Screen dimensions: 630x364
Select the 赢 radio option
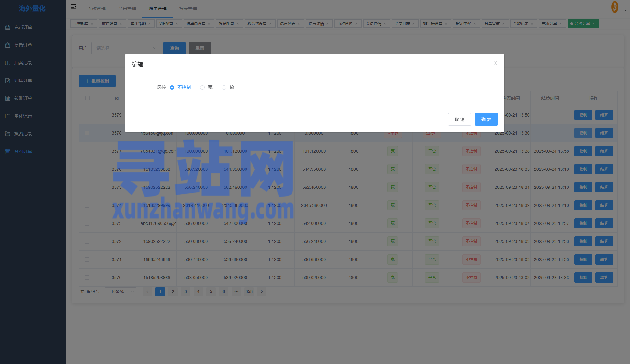202,87
